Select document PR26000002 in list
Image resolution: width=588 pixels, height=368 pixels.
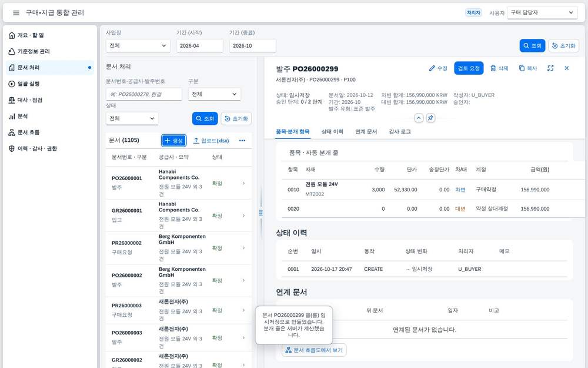coord(179,248)
